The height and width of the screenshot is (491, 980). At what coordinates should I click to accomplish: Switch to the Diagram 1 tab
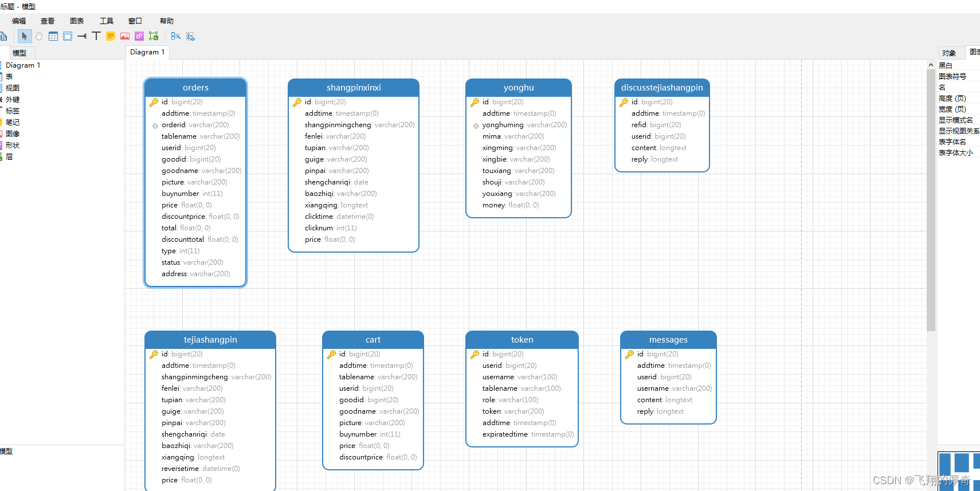pyautogui.click(x=147, y=52)
